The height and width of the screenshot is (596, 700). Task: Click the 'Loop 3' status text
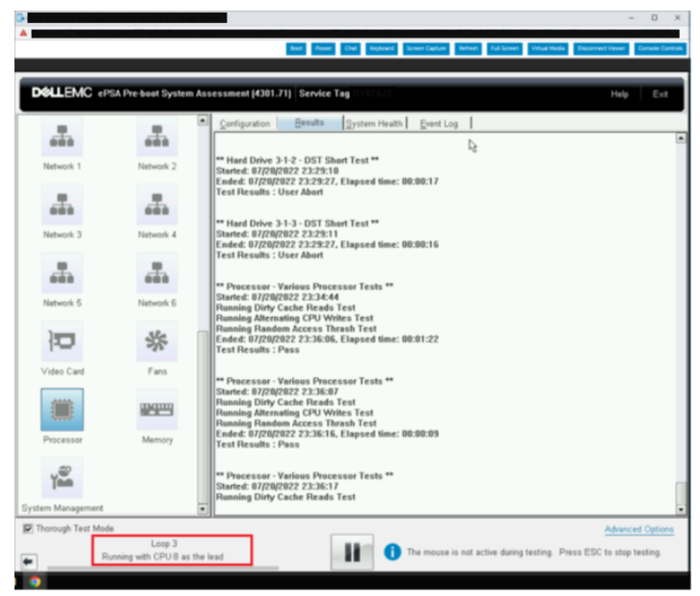[164, 543]
